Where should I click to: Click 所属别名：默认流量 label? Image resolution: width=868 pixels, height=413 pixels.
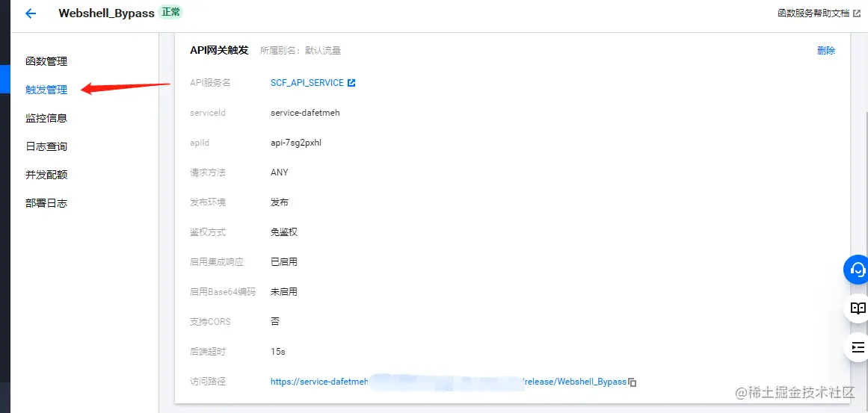pos(301,51)
